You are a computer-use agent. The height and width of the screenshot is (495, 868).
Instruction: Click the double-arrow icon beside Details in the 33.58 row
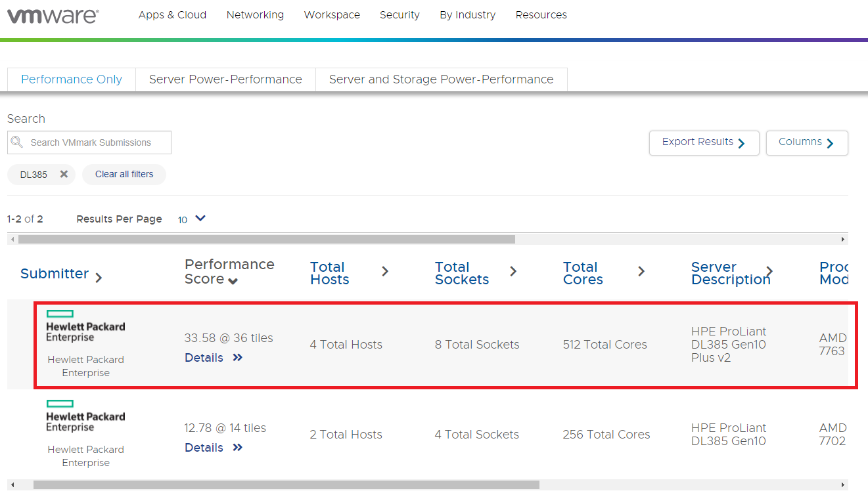point(238,358)
